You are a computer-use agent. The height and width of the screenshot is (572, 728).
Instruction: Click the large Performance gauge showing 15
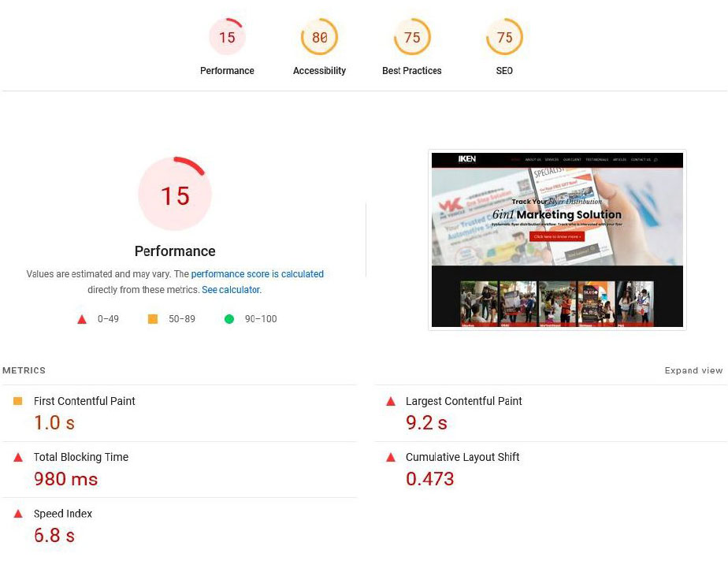(x=175, y=195)
